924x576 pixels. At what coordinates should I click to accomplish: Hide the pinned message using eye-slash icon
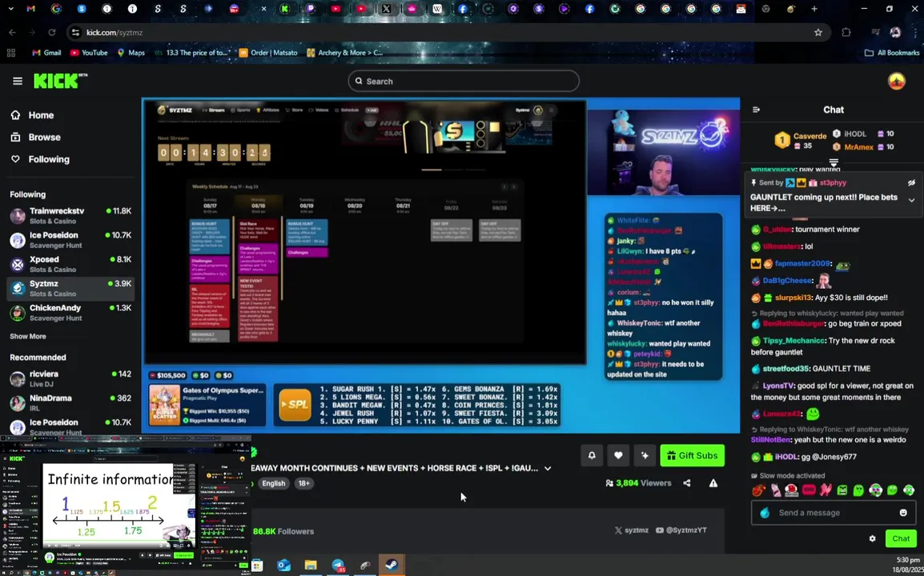pos(911,183)
